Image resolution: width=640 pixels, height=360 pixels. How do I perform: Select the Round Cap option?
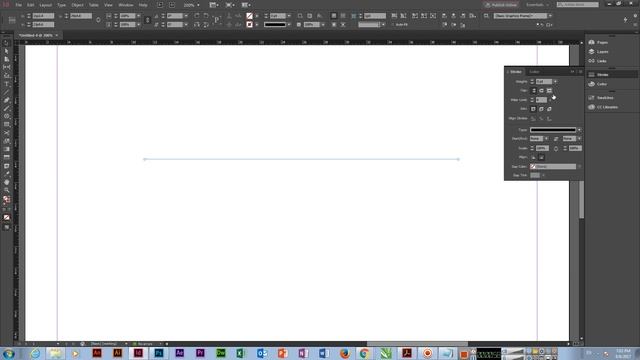541,91
